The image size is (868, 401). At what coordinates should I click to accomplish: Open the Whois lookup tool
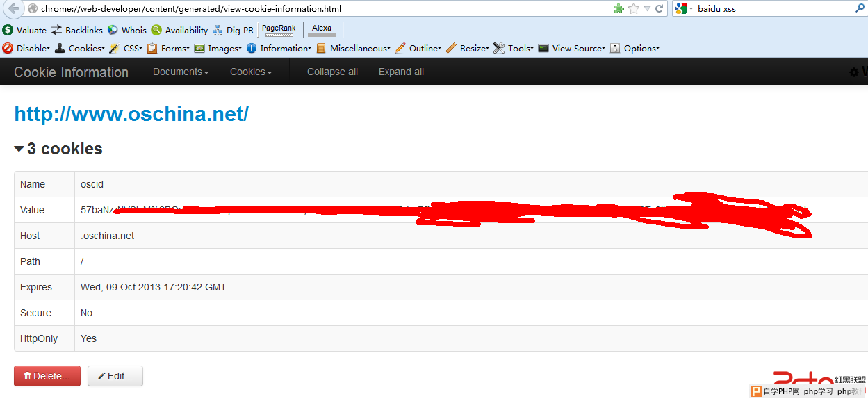pyautogui.click(x=126, y=30)
